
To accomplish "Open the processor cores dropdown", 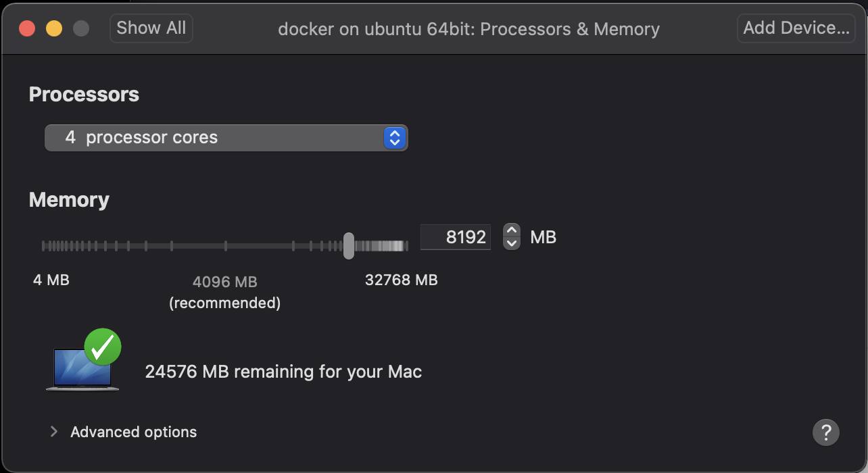I will pos(216,138).
